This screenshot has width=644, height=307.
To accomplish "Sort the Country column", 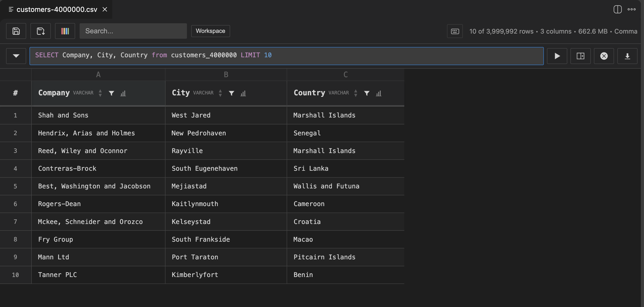I will pos(356,93).
